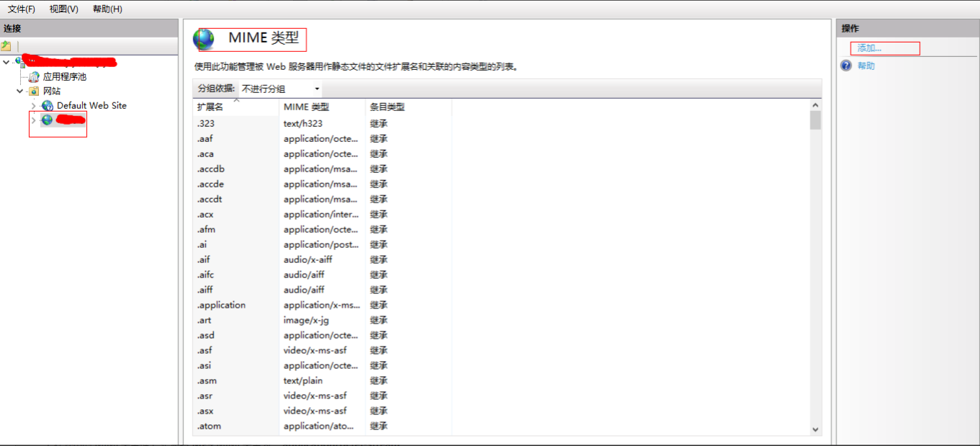Open the 视图(V) menu
This screenshot has width=980, height=446.
point(64,9)
